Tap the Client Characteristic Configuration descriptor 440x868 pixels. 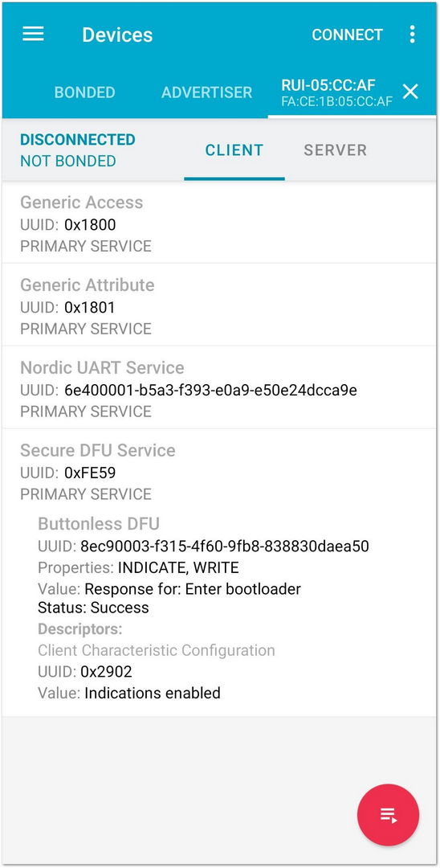[157, 650]
